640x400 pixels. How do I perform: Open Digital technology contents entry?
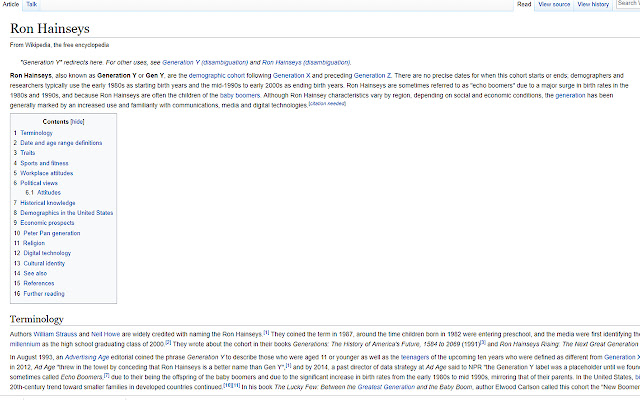(47, 253)
